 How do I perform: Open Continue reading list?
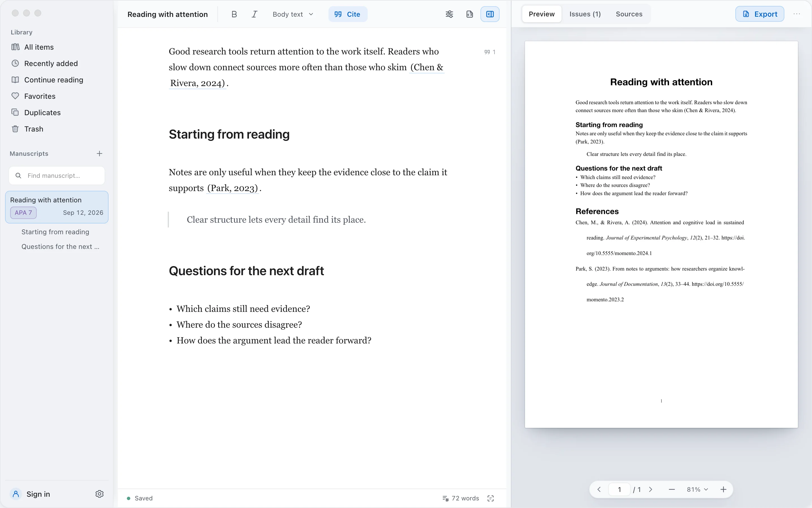[x=57, y=80]
